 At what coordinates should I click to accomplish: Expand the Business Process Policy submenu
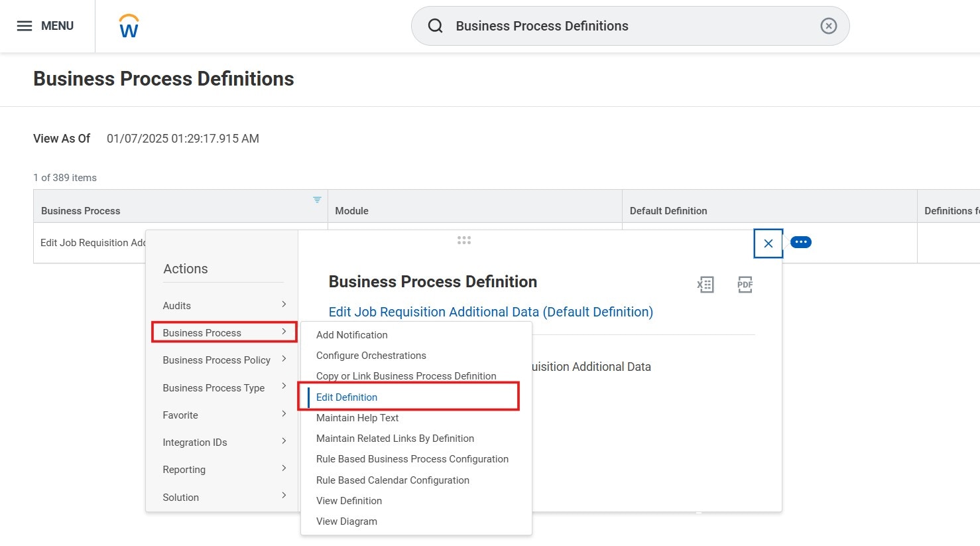tap(223, 360)
